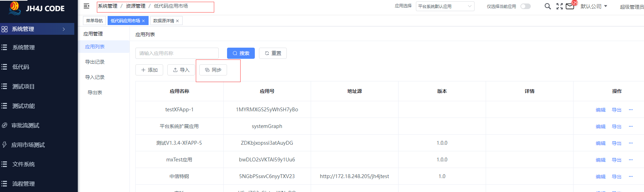Open the 默认公司 company dropdown
The height and width of the screenshot is (192, 644).
pyautogui.click(x=594, y=6)
